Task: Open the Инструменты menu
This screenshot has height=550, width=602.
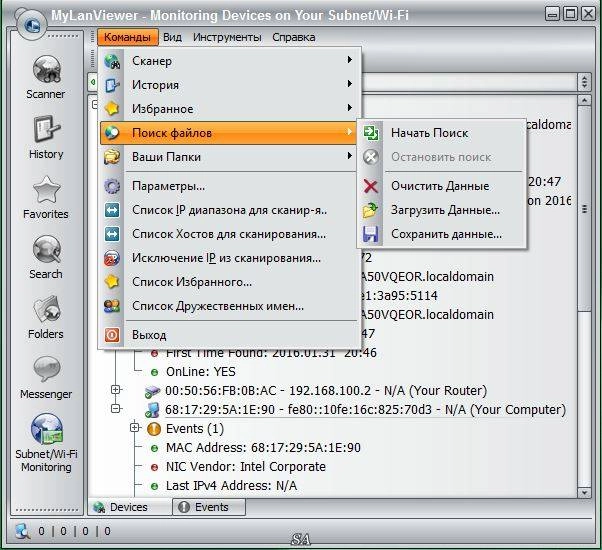Action: pyautogui.click(x=227, y=37)
